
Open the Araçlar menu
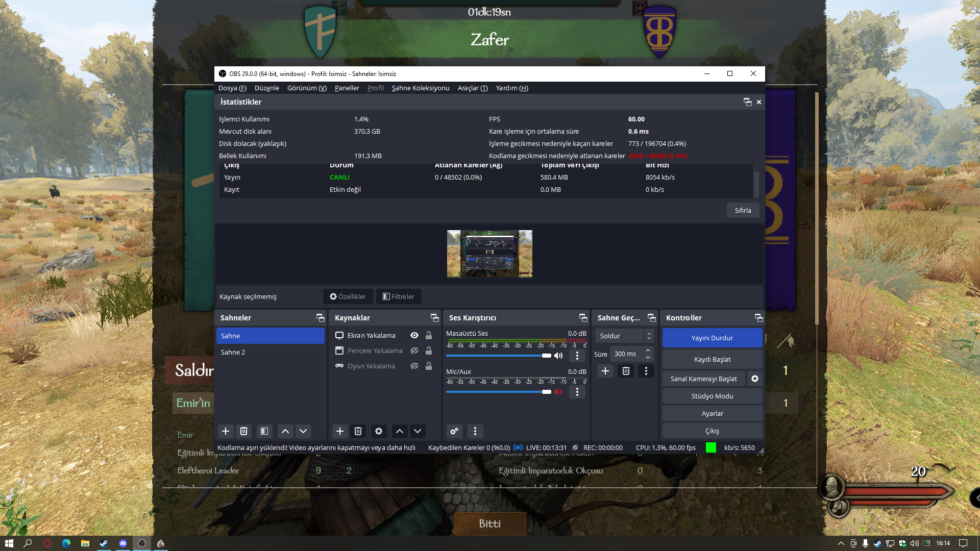[472, 88]
